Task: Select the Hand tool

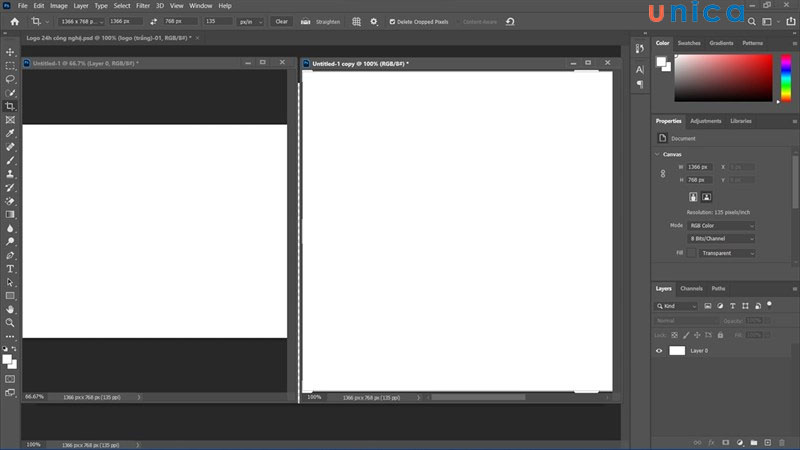Action: click(x=10, y=310)
